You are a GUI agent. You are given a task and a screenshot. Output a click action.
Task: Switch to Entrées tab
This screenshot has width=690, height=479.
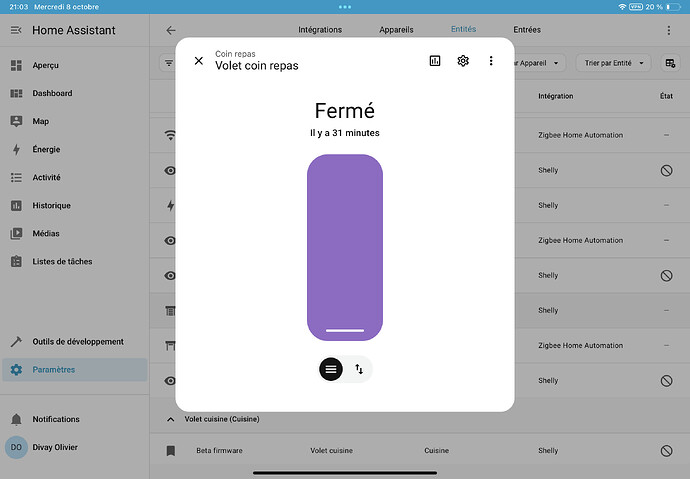point(527,29)
